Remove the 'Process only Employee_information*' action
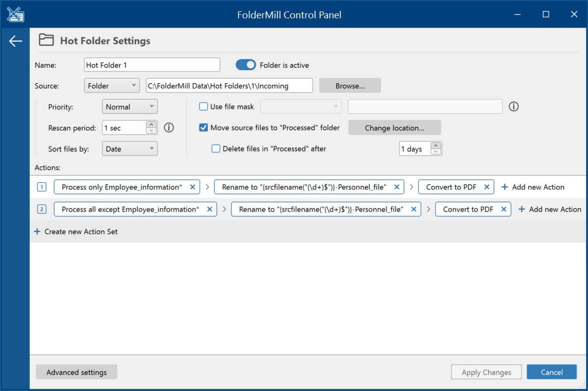The width and height of the screenshot is (588, 391). pos(193,187)
